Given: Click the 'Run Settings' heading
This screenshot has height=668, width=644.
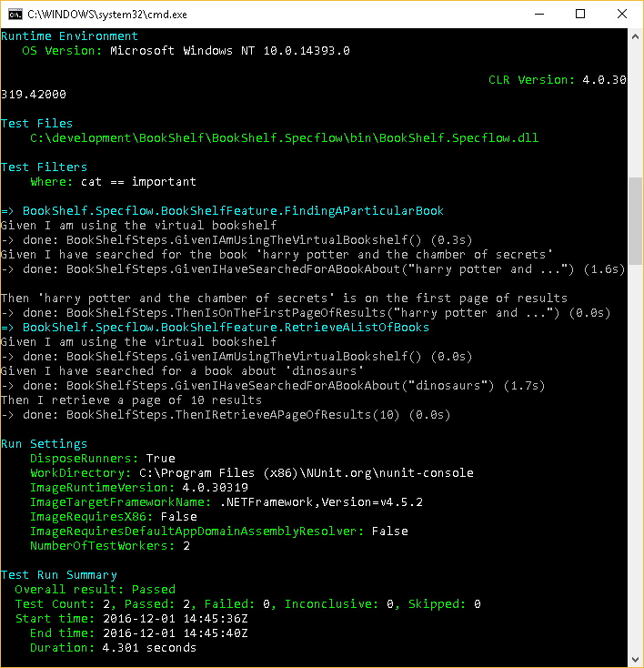Looking at the screenshot, I should tap(44, 444).
